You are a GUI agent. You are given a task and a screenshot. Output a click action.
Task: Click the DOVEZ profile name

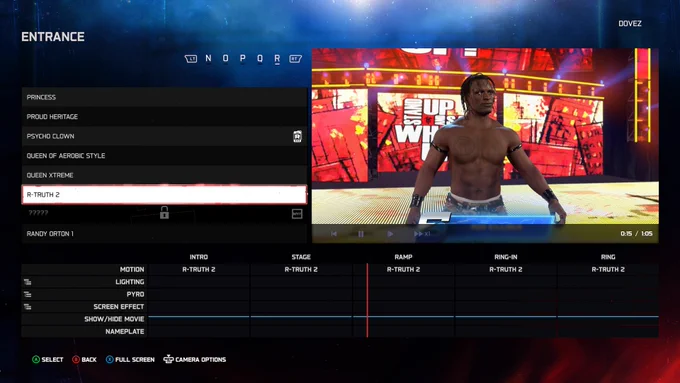point(630,23)
